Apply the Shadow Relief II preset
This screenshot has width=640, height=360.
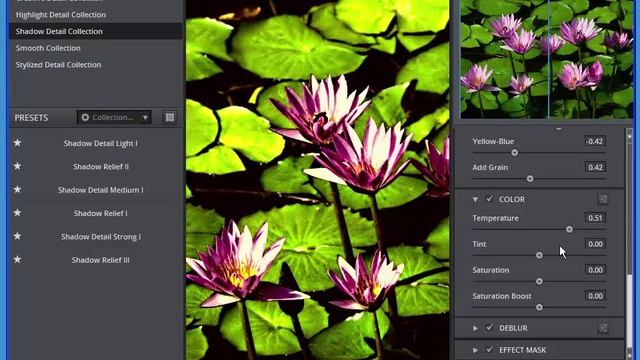[x=100, y=167]
